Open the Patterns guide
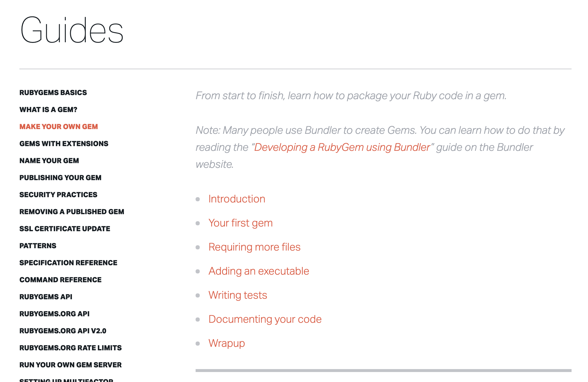This screenshot has width=588, height=382. tap(38, 246)
